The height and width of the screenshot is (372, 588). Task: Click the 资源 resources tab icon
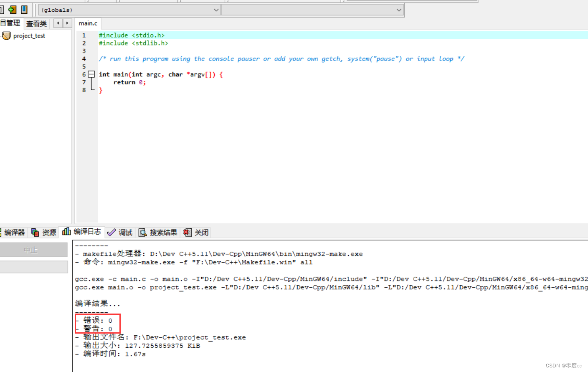pyautogui.click(x=35, y=233)
